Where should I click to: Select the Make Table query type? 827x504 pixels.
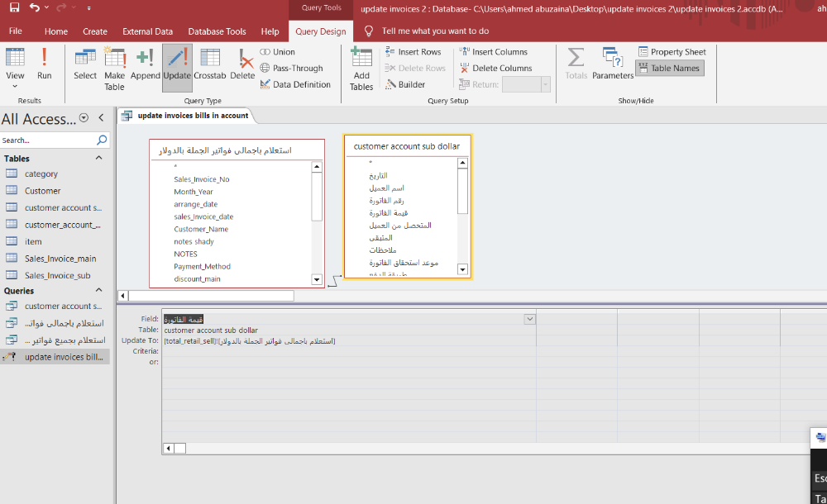tap(114, 66)
